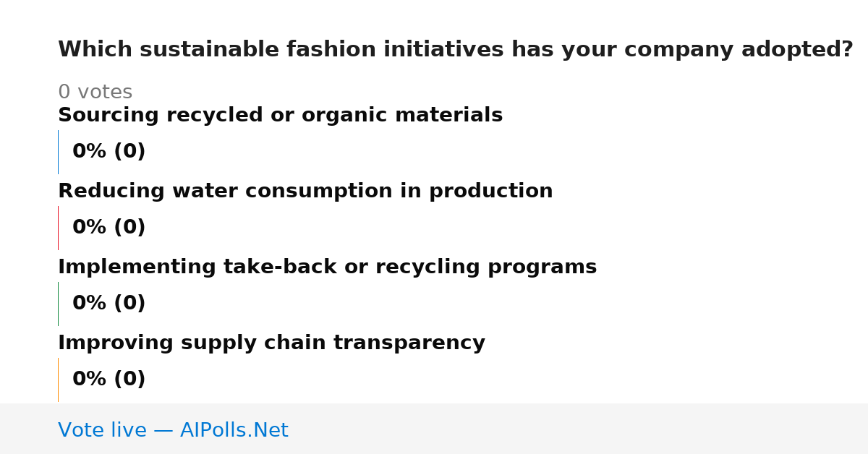This screenshot has width=868, height=454.
Task: Click the (0) vote count for Sourcing materials
Action: (x=129, y=152)
